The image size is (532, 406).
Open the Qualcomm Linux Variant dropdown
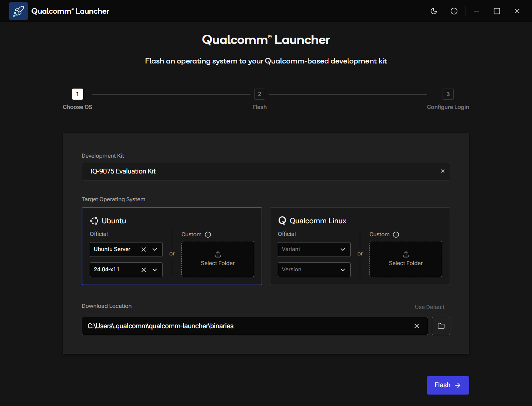point(314,250)
